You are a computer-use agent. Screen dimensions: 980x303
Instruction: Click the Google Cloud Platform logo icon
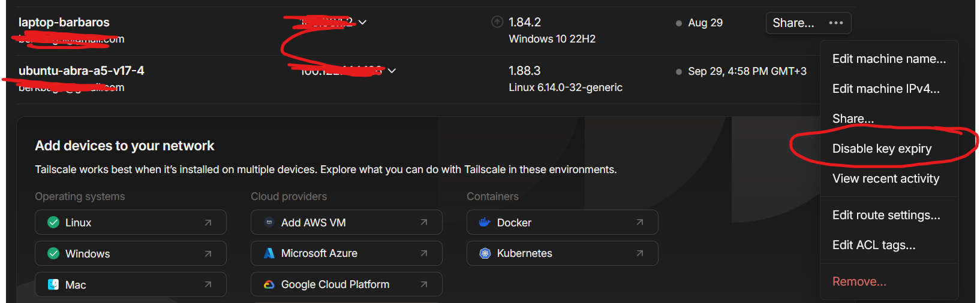click(x=269, y=284)
